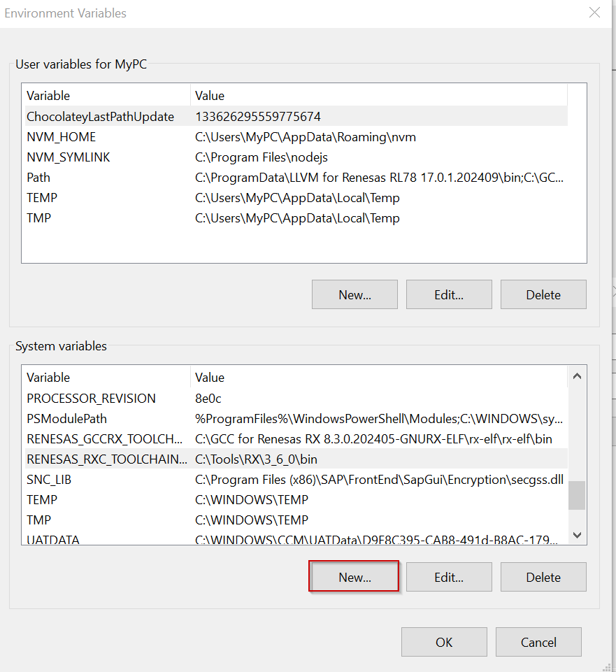Click Delete button under User variables
This screenshot has width=616, height=672.
tap(543, 294)
